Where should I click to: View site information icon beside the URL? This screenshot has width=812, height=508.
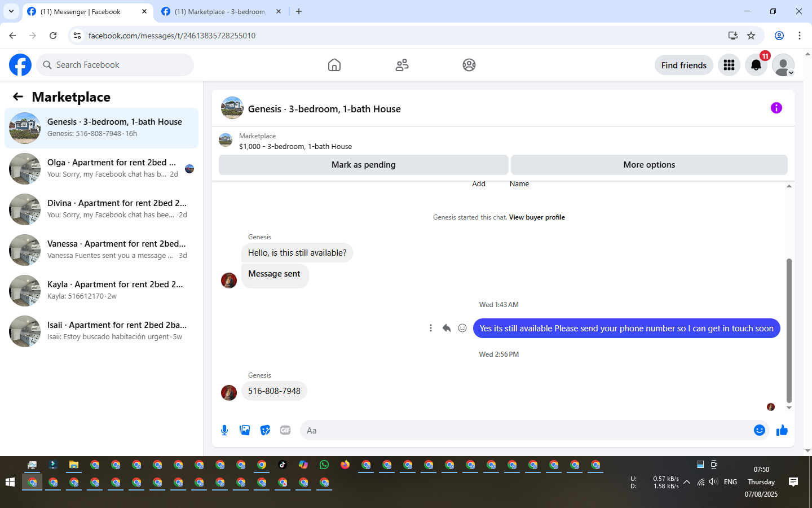coord(77,36)
